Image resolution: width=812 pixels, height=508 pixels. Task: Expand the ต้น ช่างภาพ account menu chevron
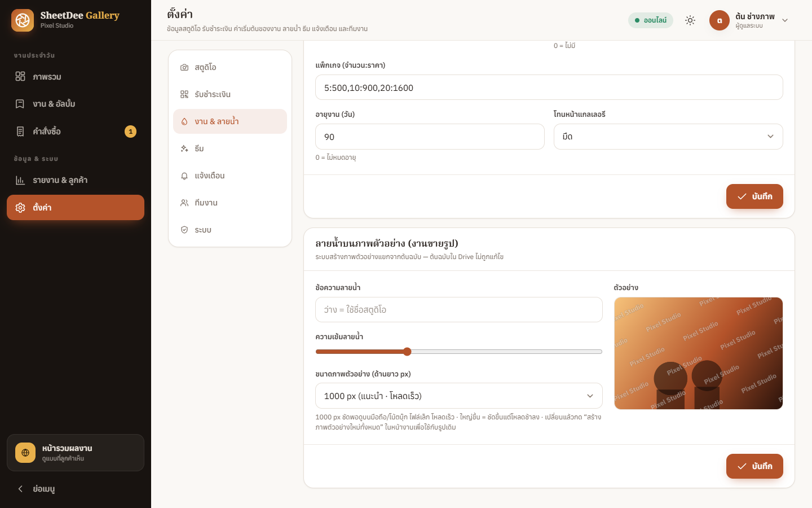pos(785,20)
